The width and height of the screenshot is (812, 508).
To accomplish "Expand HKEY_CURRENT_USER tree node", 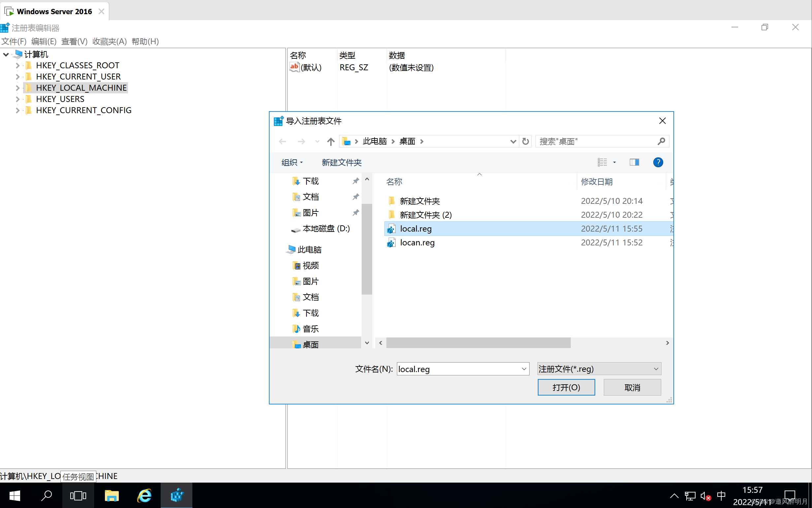I will [x=17, y=77].
